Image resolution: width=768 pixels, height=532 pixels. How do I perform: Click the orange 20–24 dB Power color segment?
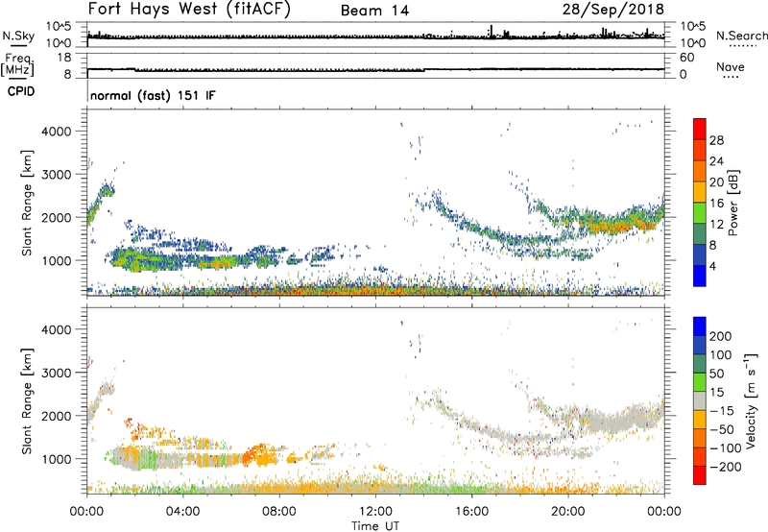(x=700, y=171)
